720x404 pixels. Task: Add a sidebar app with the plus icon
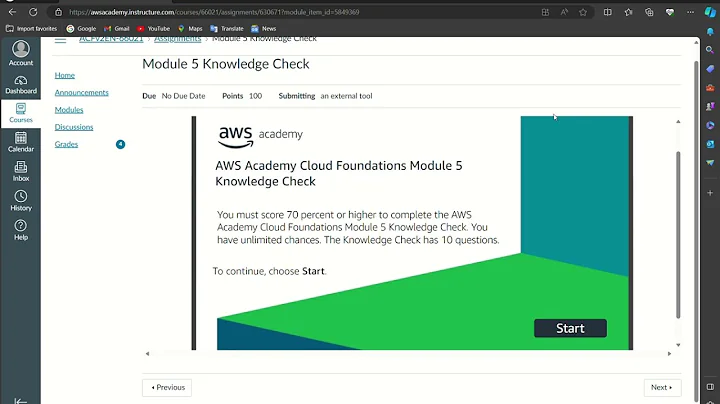(x=710, y=193)
